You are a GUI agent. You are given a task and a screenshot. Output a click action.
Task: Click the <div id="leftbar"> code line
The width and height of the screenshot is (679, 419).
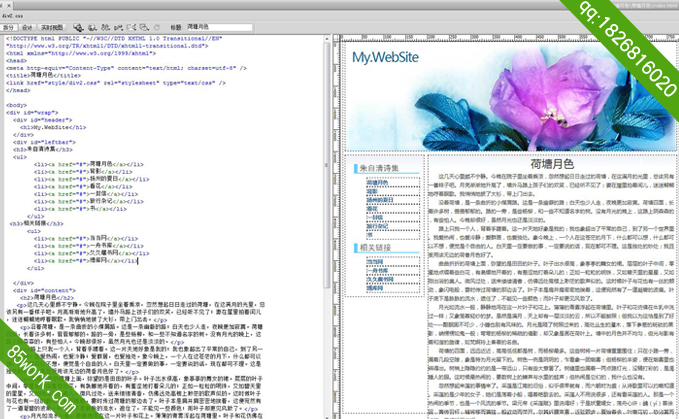coord(44,142)
